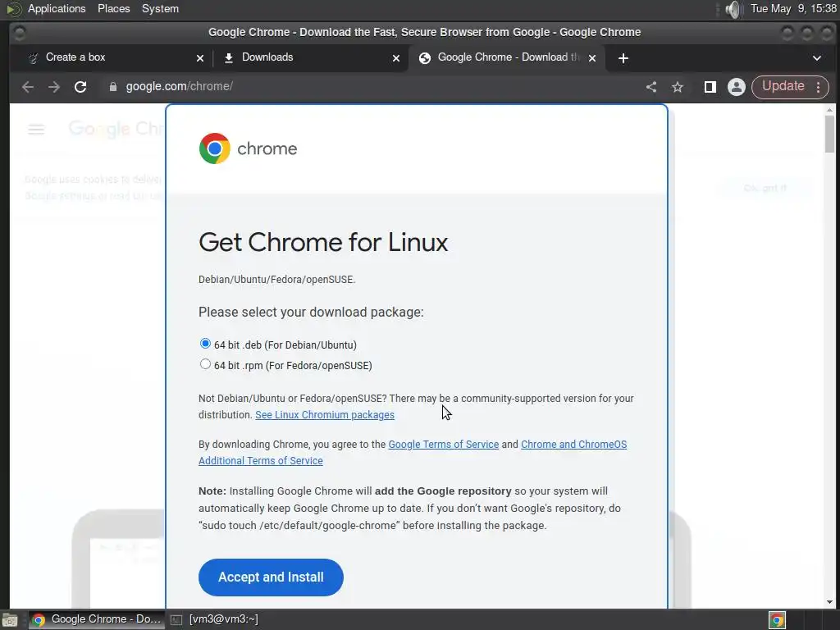Switch to the Downloads tab
The image size is (840, 630).
click(x=311, y=58)
